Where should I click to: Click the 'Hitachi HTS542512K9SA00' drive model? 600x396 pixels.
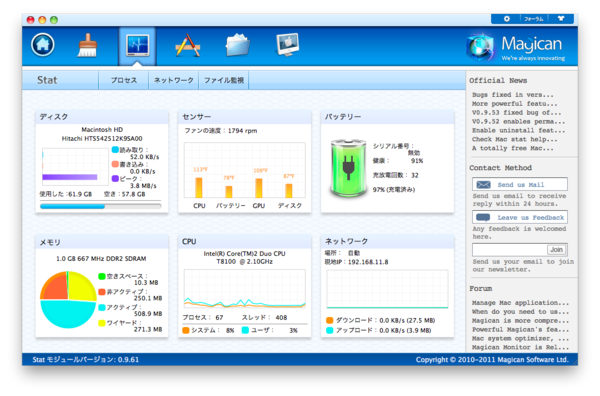coord(102,139)
